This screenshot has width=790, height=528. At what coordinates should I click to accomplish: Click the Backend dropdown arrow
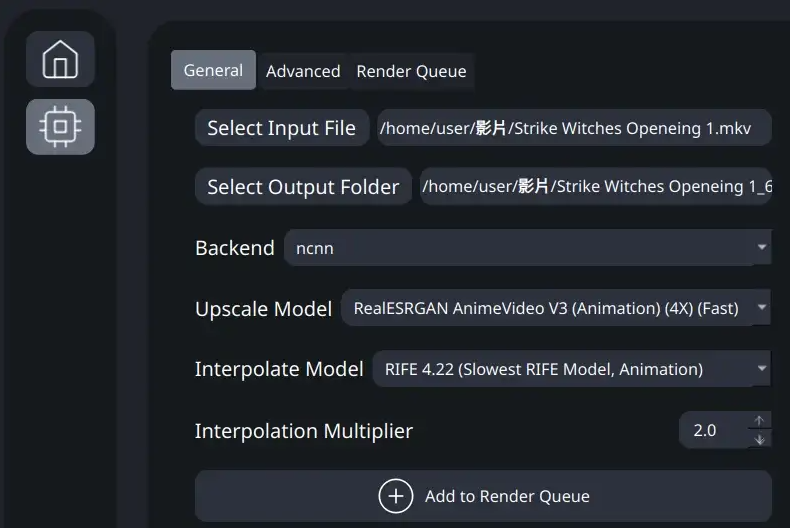point(762,247)
